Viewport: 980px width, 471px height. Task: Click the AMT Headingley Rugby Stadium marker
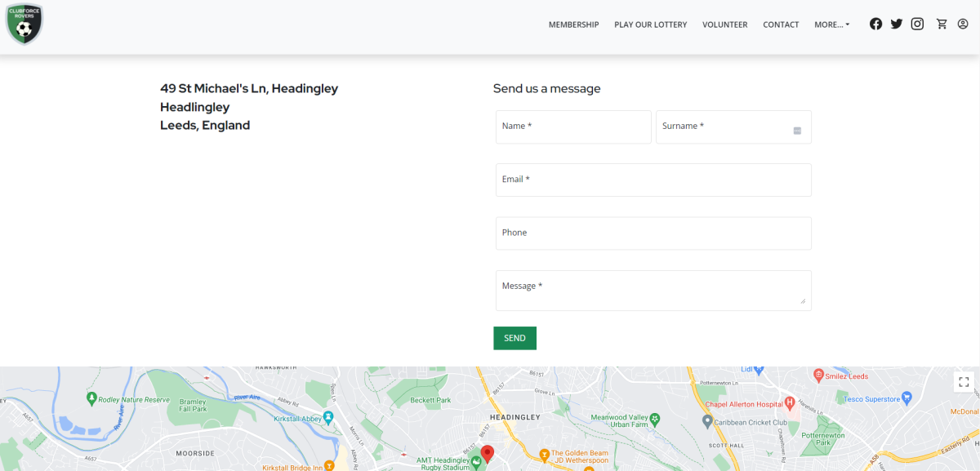(x=475, y=462)
